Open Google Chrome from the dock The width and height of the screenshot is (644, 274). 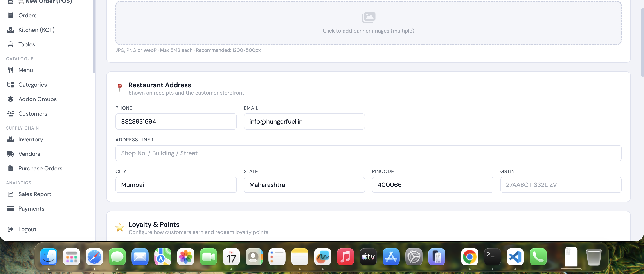click(469, 257)
